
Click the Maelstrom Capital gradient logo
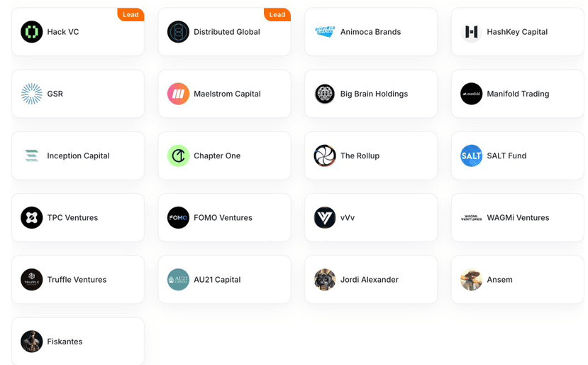[x=178, y=94]
